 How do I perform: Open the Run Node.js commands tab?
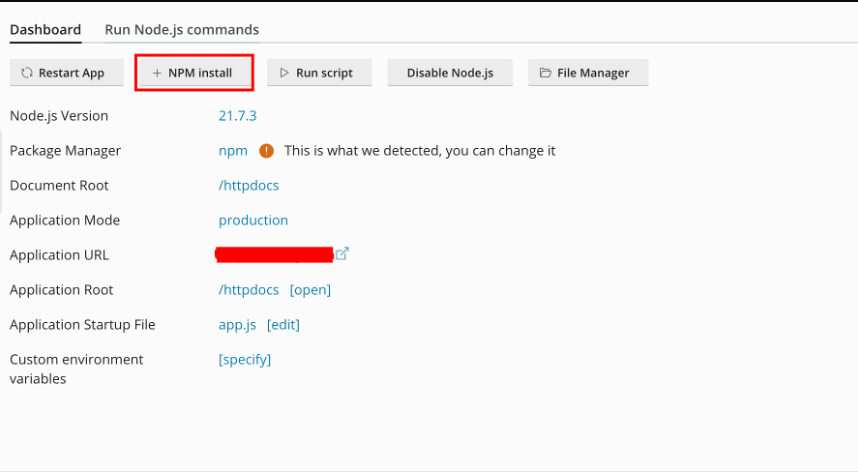coord(182,30)
